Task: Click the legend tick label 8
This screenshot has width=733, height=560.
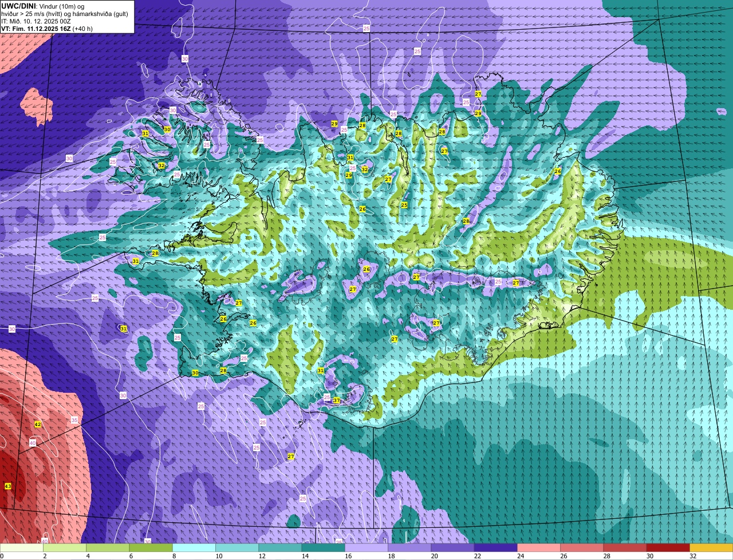Action: (x=173, y=556)
